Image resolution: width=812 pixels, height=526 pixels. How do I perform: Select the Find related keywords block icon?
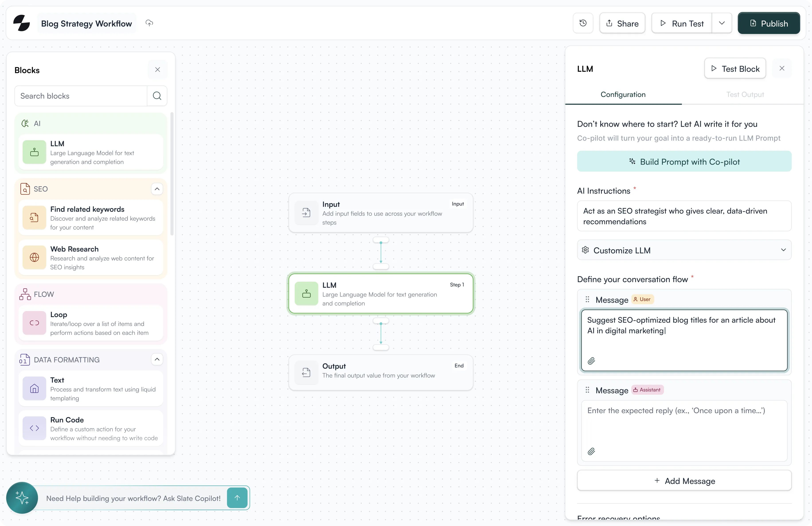34,218
